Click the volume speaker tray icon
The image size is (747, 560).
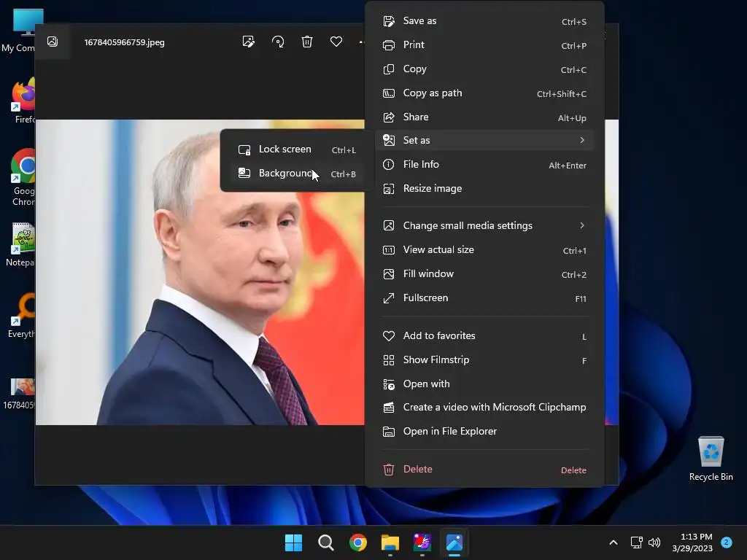coord(654,542)
